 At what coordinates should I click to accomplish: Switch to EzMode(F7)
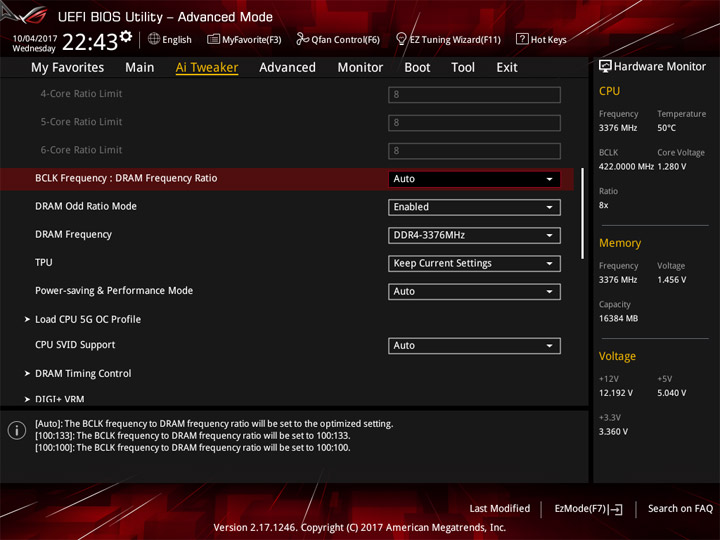[x=588, y=509]
